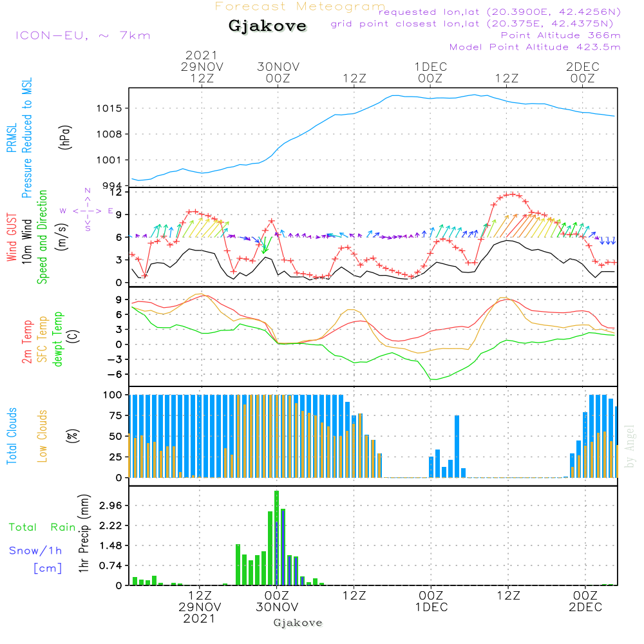Screen dimensions: 644x644
Task: Click the tallest blue snow bar
Action: pyautogui.click(x=283, y=547)
